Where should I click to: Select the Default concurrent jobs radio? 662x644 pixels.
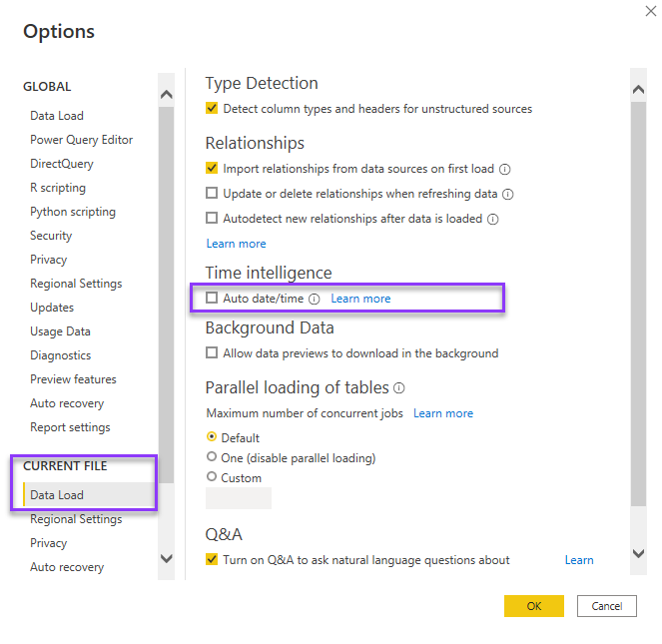pos(212,436)
